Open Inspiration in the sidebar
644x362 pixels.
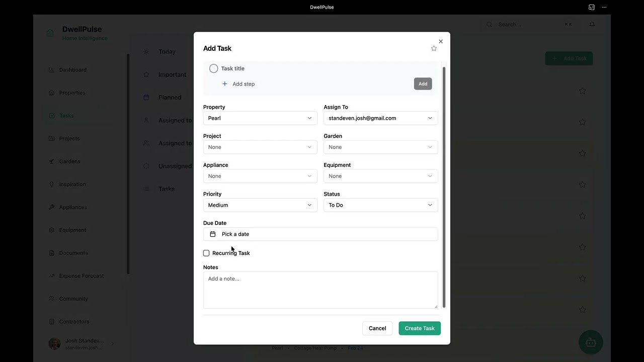pos(72,184)
